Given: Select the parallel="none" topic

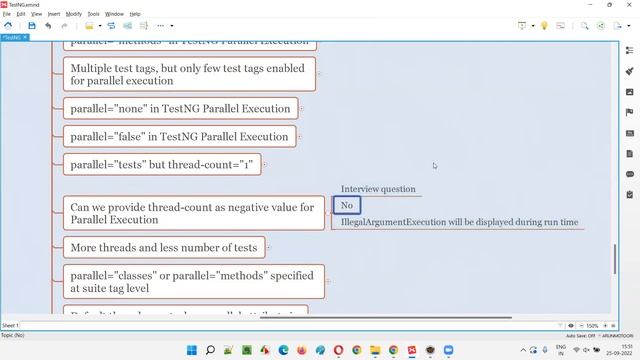Looking at the screenshot, I should pos(180,109).
